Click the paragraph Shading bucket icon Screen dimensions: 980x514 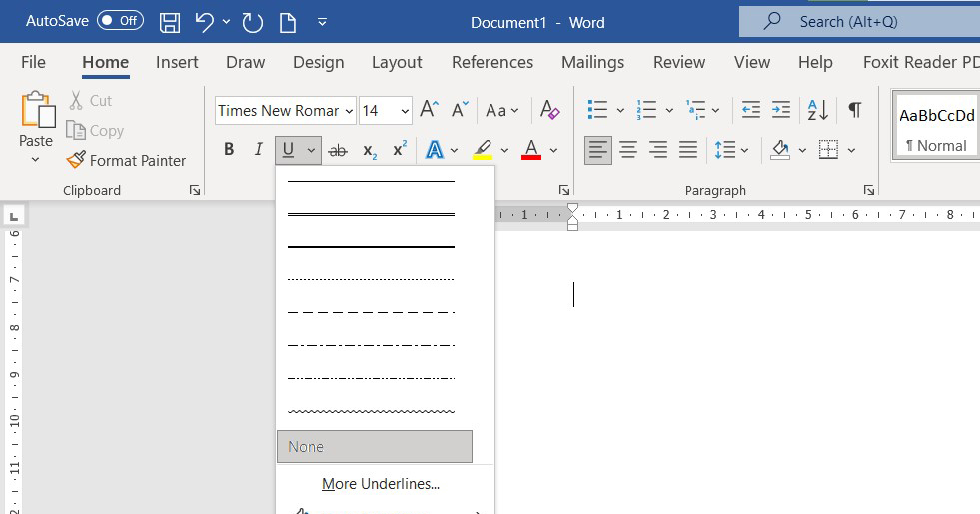point(780,150)
